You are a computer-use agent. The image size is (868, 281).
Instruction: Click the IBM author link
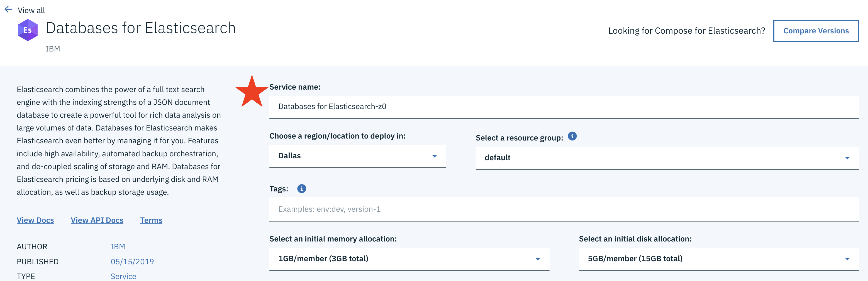point(118,247)
